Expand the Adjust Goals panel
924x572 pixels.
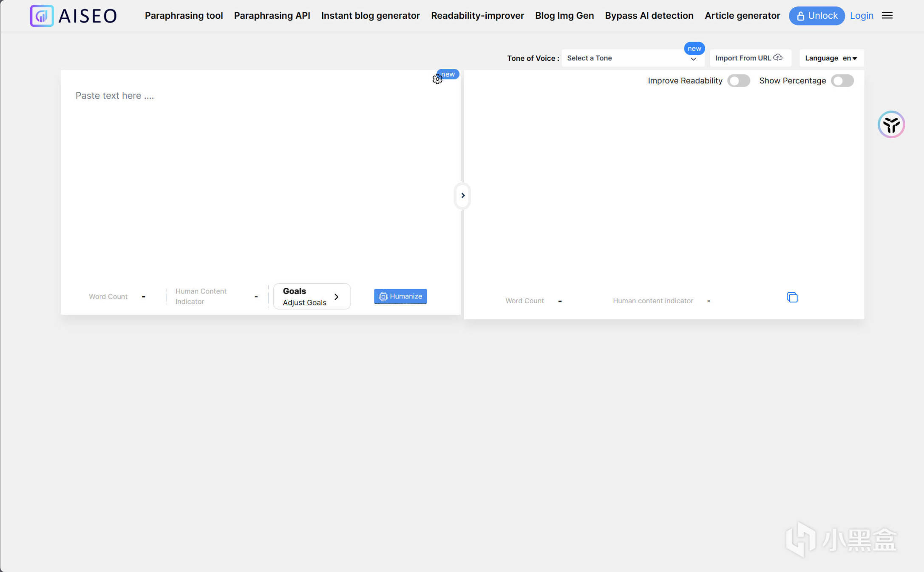[312, 296]
